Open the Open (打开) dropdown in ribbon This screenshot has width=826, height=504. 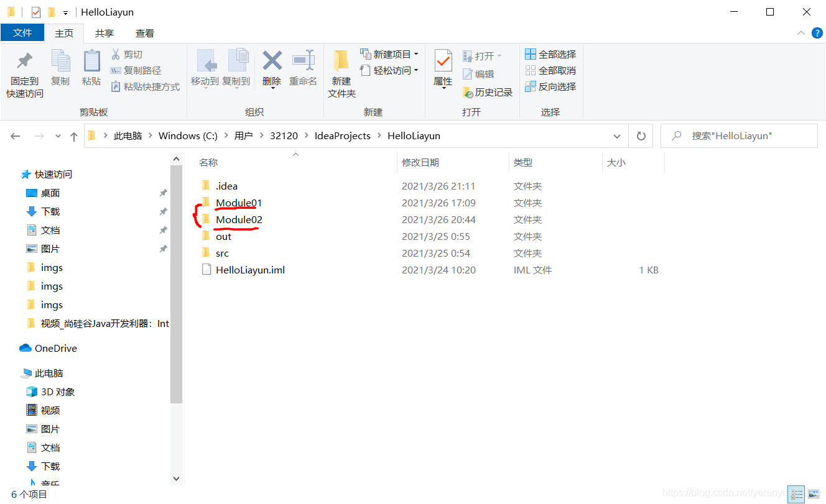coord(482,56)
